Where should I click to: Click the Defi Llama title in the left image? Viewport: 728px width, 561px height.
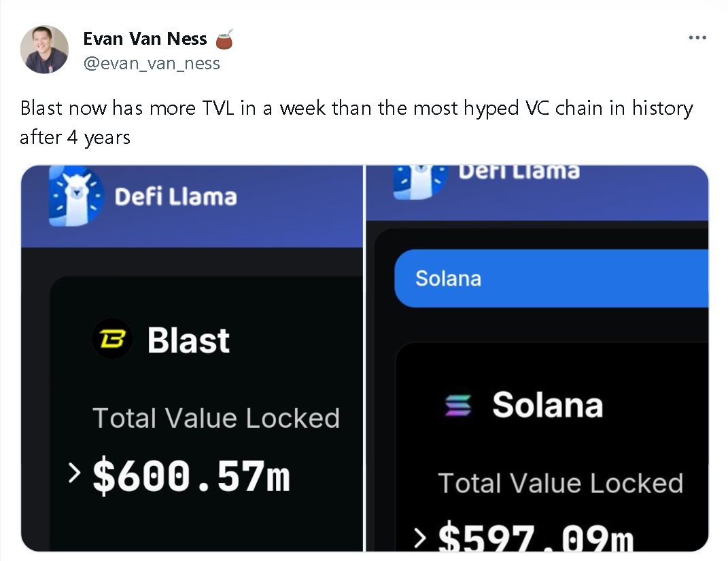click(x=175, y=197)
